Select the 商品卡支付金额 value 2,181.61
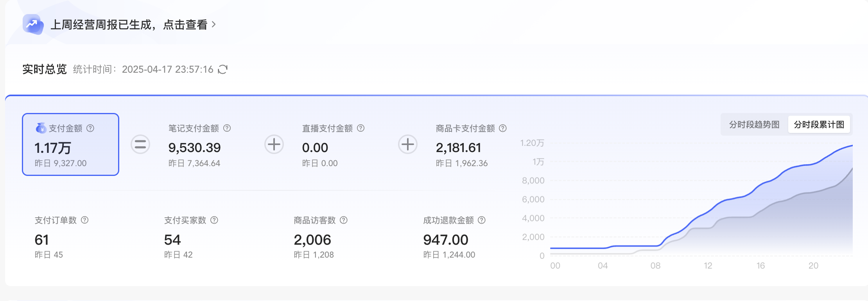Screen dimensions: 868x301 pos(458,148)
